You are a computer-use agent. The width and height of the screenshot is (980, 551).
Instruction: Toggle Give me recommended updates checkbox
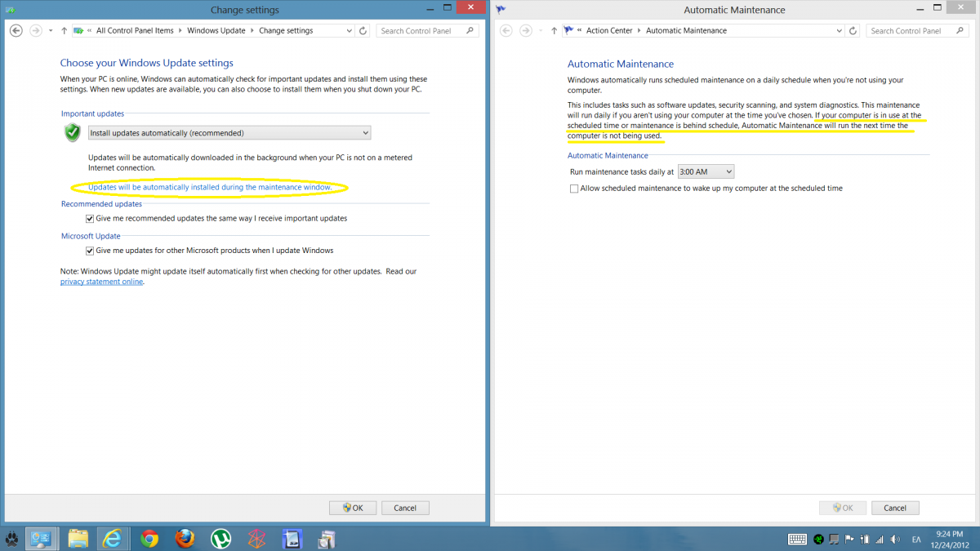click(90, 219)
